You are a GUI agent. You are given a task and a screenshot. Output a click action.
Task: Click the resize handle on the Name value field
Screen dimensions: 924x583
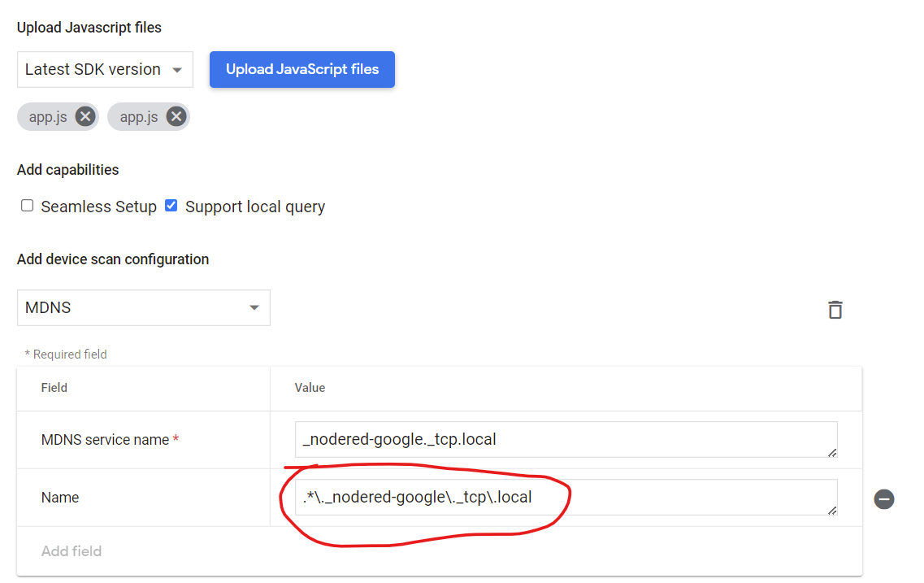point(831,511)
